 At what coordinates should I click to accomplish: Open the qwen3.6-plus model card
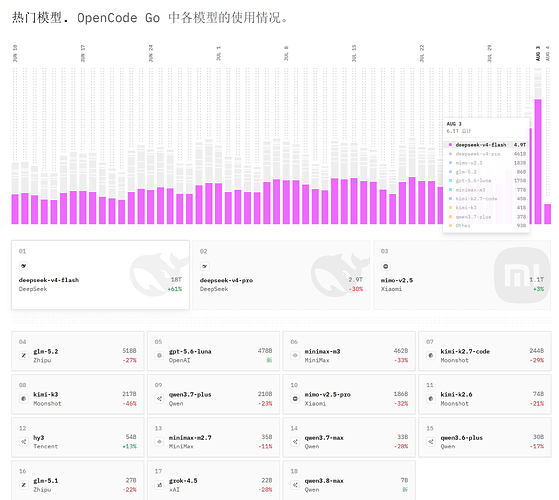(x=485, y=437)
